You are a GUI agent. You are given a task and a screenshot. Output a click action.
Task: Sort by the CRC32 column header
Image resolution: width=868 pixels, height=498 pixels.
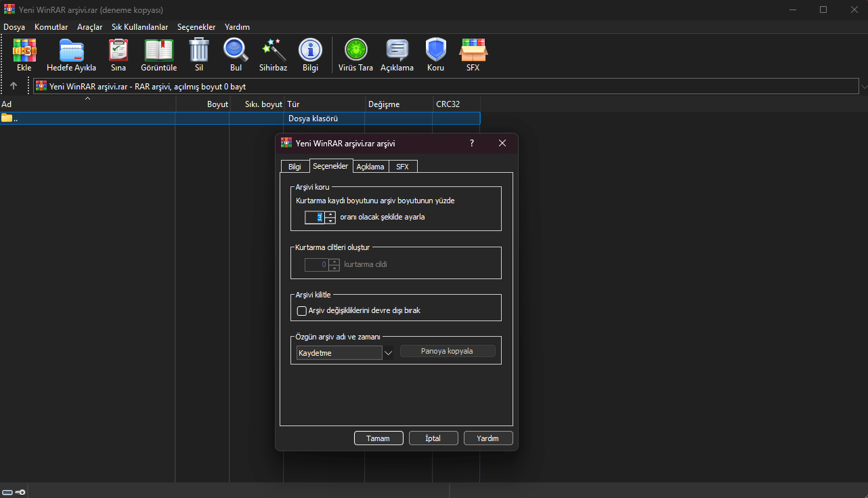(456, 104)
